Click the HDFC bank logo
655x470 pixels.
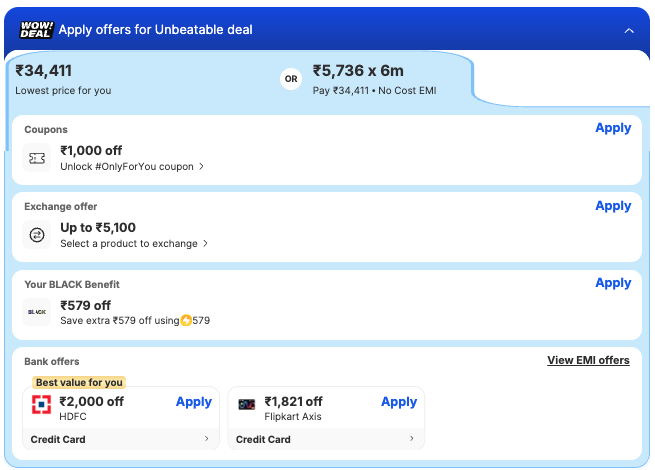click(x=41, y=404)
